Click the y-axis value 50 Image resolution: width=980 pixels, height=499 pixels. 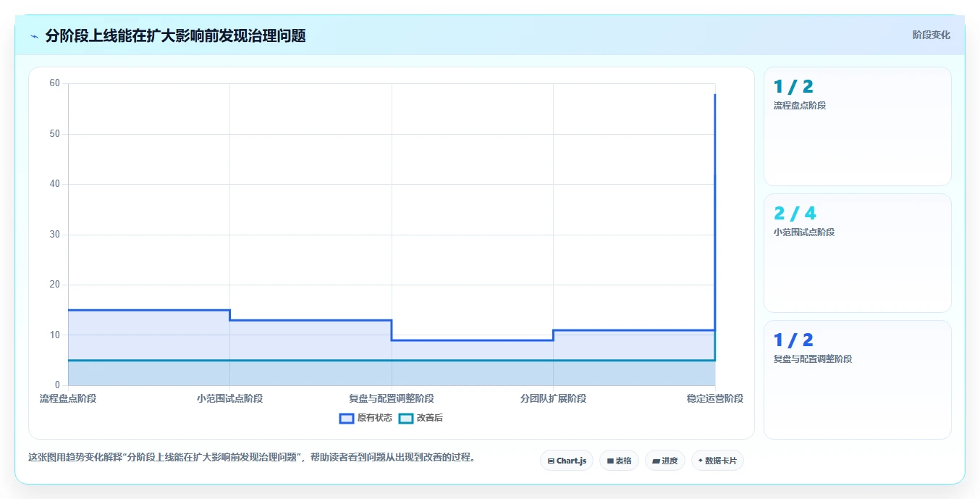point(54,134)
